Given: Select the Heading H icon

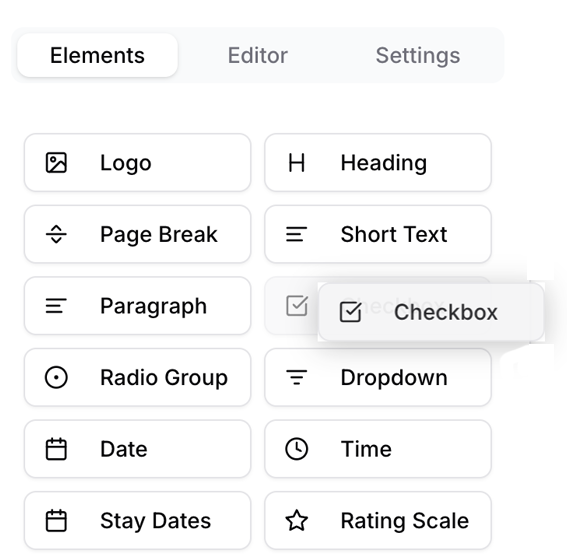Looking at the screenshot, I should pos(297,163).
